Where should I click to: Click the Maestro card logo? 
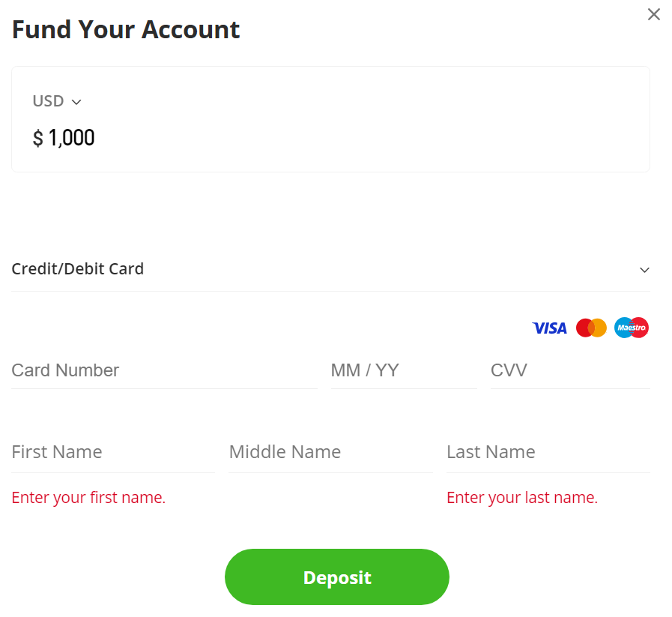tap(632, 328)
